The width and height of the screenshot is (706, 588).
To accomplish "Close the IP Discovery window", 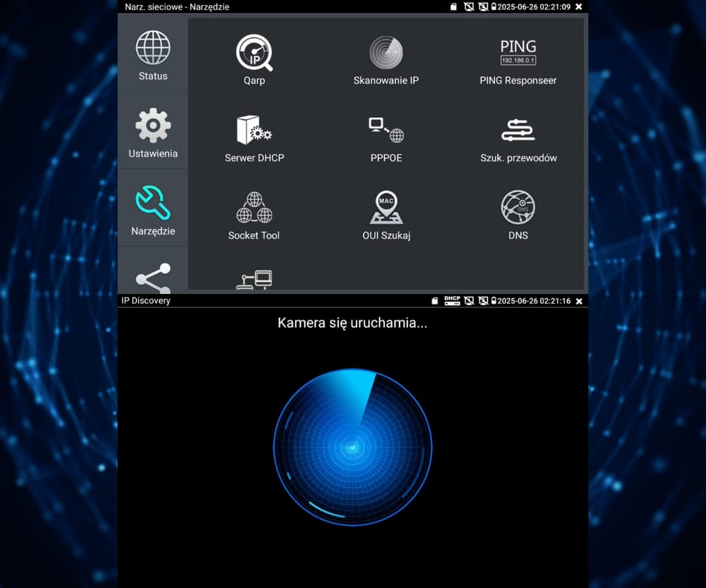I will pyautogui.click(x=579, y=301).
